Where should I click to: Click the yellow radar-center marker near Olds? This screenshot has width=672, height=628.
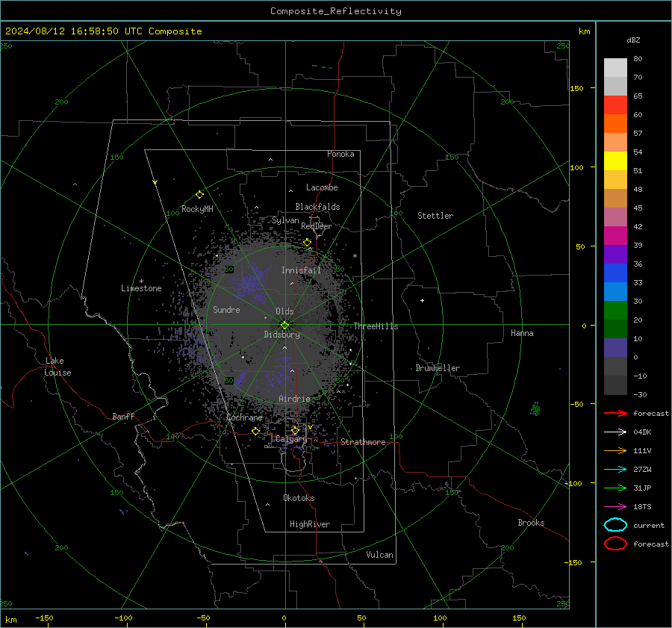tap(284, 325)
